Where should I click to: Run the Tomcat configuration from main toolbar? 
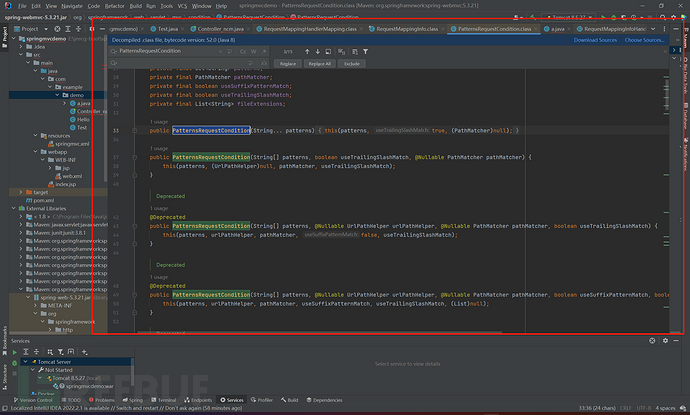603,17
